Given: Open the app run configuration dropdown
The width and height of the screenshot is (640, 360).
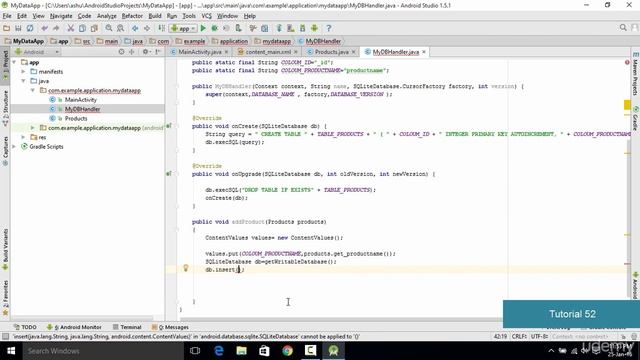Looking at the screenshot, I should (184, 28).
